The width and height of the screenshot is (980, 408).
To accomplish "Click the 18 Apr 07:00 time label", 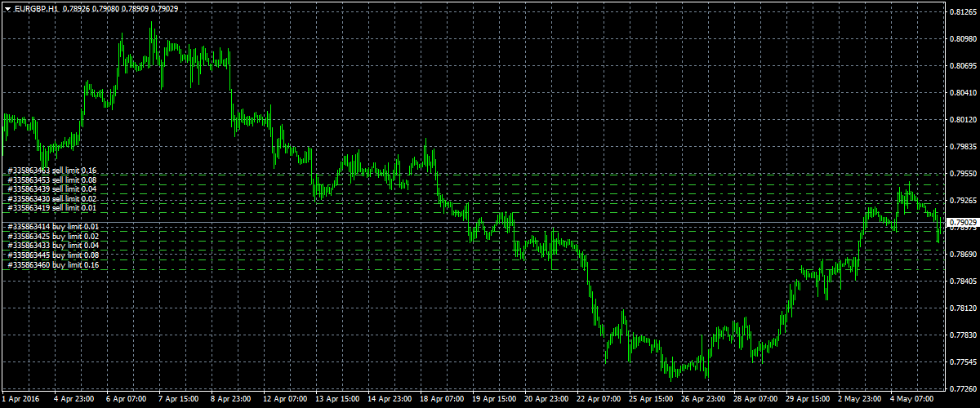I will (440, 401).
